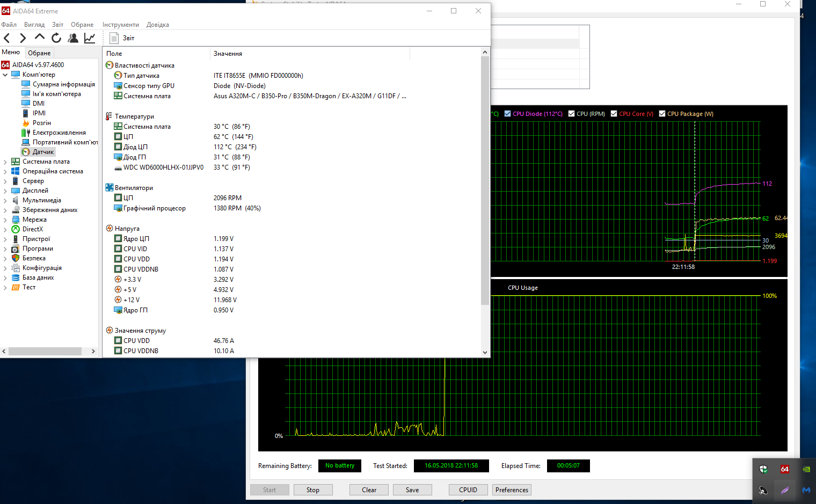Image resolution: width=816 pixels, height=504 pixels.
Task: Open the Файл menu
Action: pos(9,25)
